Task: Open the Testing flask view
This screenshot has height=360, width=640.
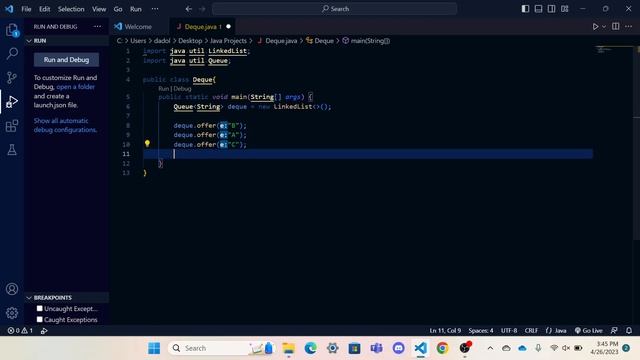Action: click(x=12, y=149)
